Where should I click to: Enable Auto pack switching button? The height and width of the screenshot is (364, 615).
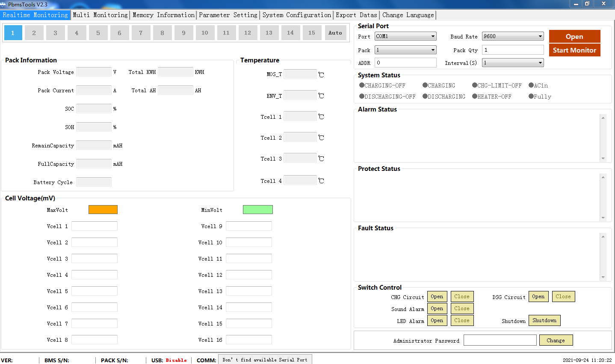(x=335, y=32)
